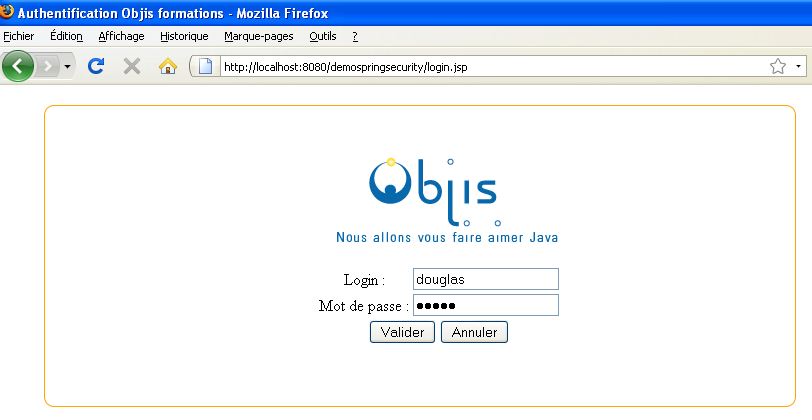Click the greyed Forward arrow button
The image size is (812, 420).
coord(48,66)
